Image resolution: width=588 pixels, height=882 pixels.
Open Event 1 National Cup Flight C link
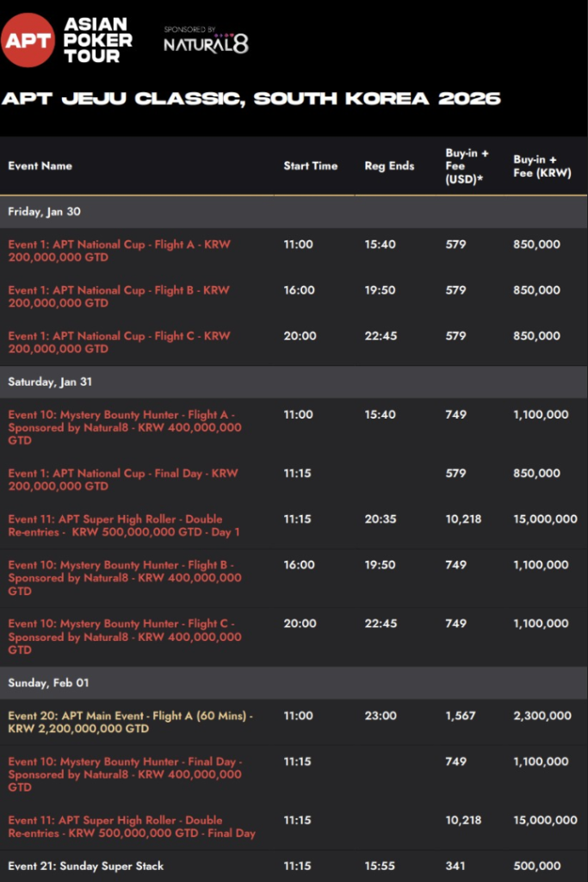[119, 342]
